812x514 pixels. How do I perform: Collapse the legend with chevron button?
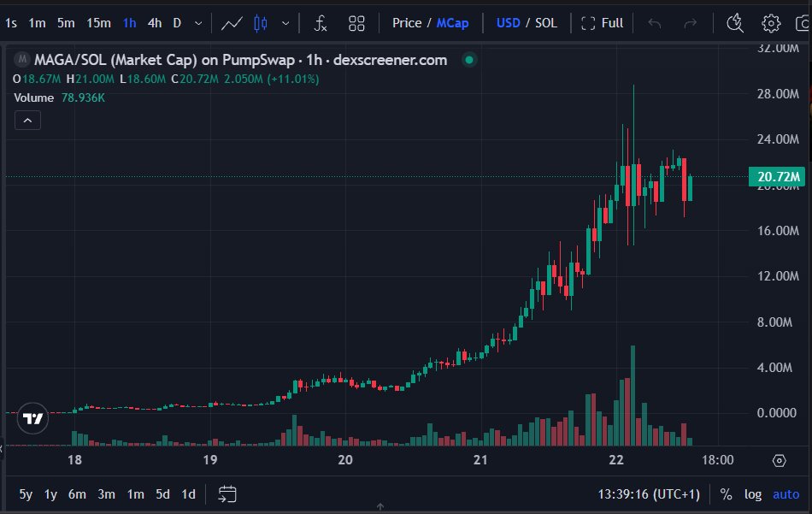tap(27, 121)
